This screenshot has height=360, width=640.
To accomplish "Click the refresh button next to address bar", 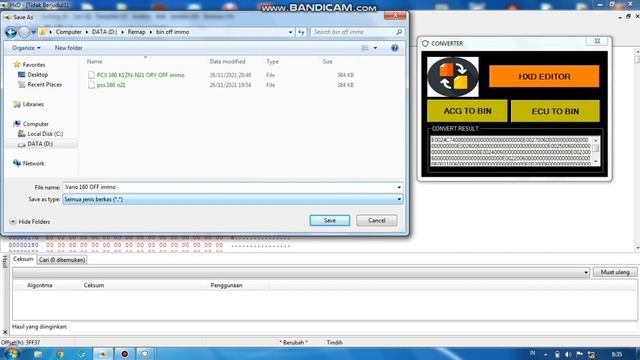I will (301, 32).
